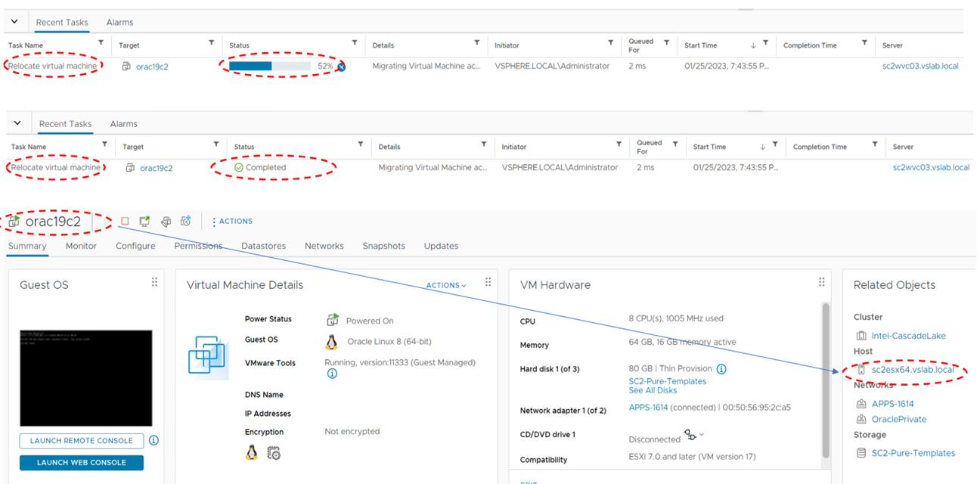Collapse the task panel showing Completed status
Screen dimensions: 980x484
(17, 123)
